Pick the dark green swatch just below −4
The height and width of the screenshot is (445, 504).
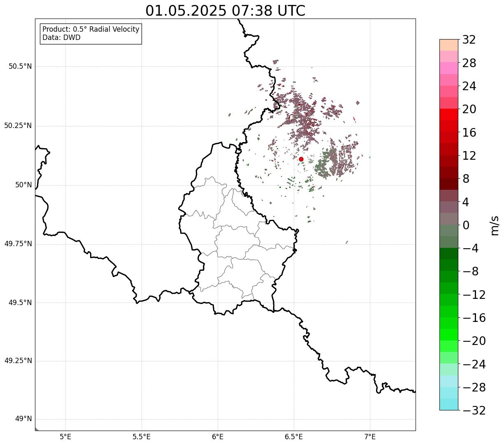coord(449,254)
